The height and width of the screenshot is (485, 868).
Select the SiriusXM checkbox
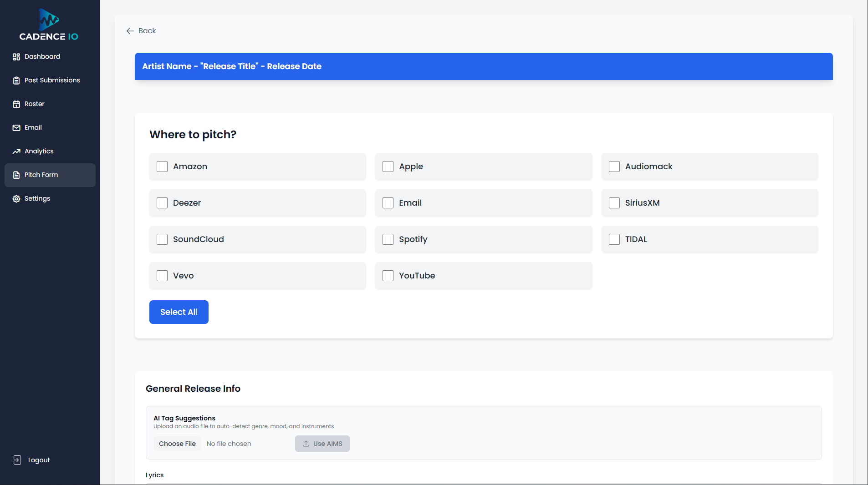[614, 203]
